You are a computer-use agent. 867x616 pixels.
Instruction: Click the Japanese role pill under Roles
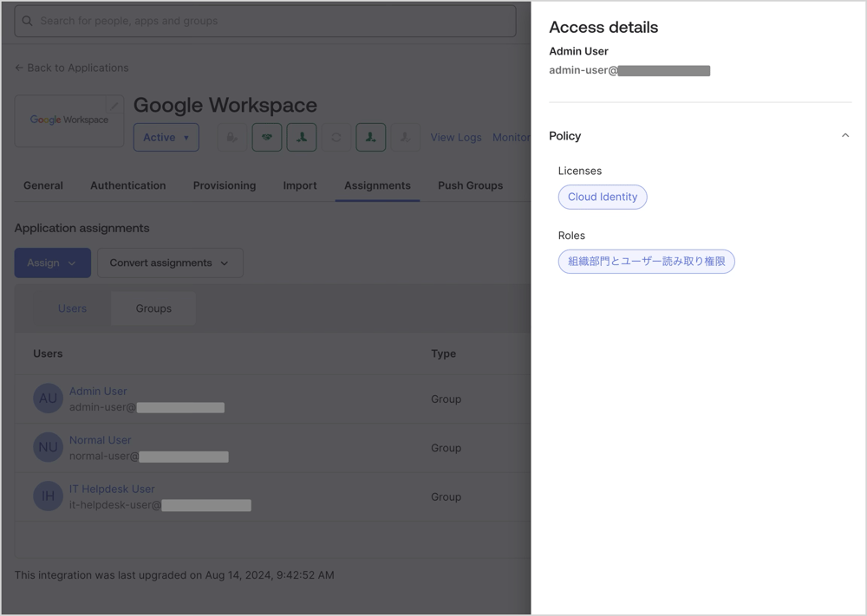647,262
